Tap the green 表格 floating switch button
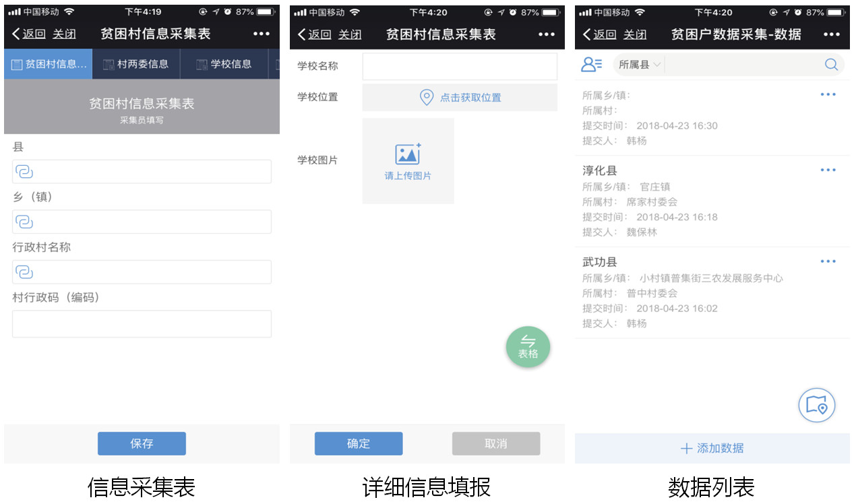The height and width of the screenshot is (504, 856). [528, 348]
